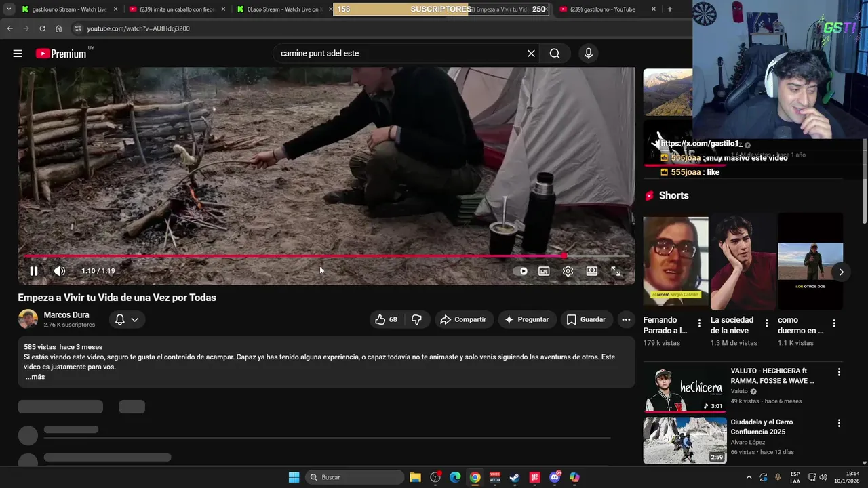Open the Fernando Parrado short thumbnail

pyautogui.click(x=675, y=262)
